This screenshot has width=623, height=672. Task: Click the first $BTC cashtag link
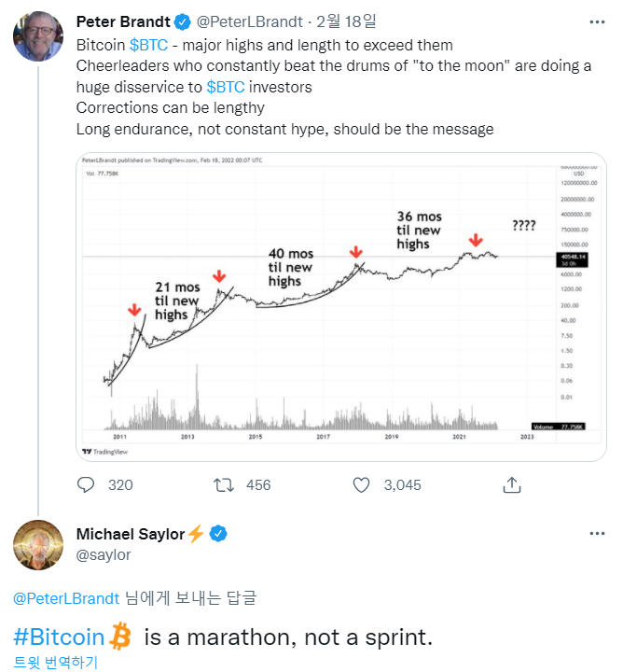pos(148,45)
